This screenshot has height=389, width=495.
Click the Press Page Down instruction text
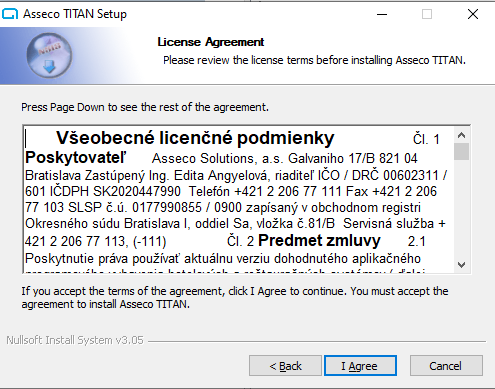coord(145,107)
